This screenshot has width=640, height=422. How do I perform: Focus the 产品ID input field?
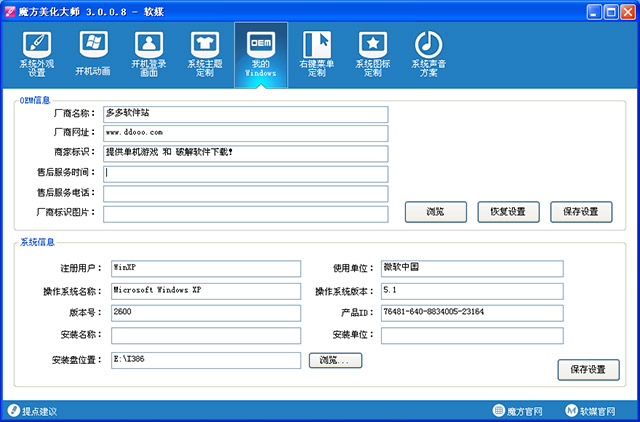point(472,313)
